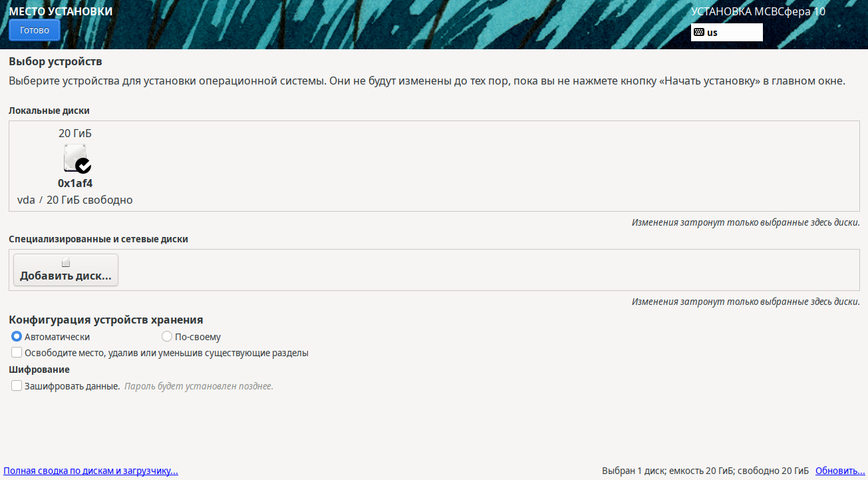The width and height of the screenshot is (868, 480).
Task: Click "vda / 20 ГиБ свободно" disk description
Action: [x=75, y=200]
